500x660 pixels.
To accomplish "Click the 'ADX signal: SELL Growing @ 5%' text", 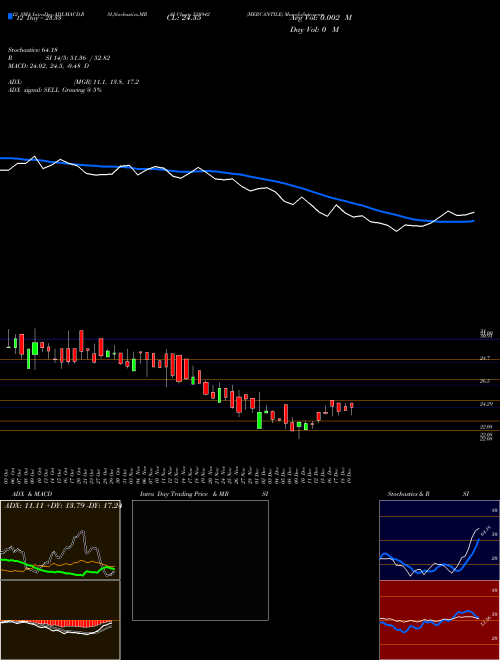I will [x=55, y=90].
